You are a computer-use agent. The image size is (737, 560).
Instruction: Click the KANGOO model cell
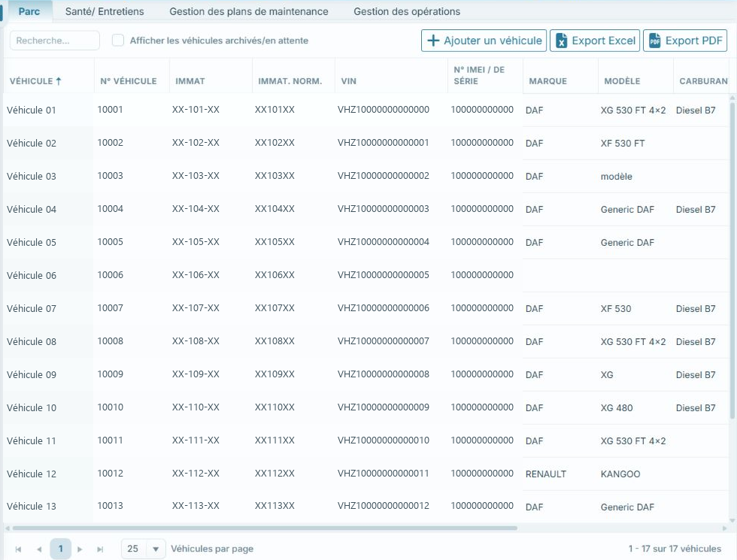click(x=620, y=474)
